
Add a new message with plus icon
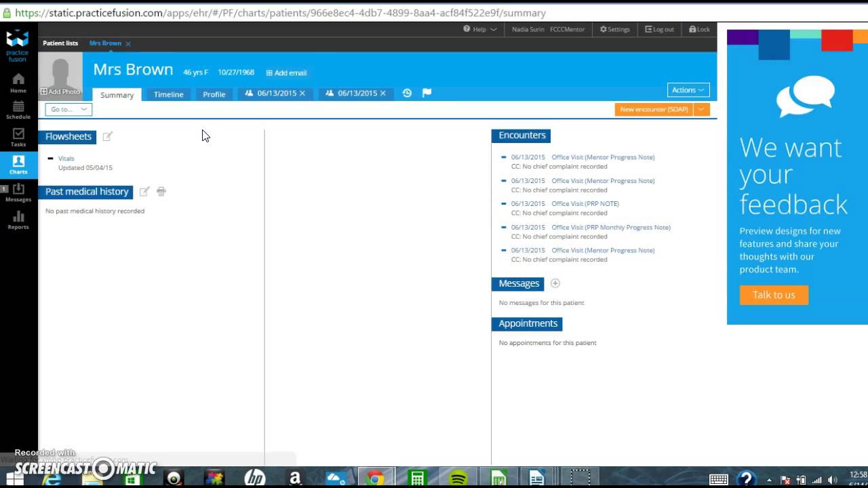coord(555,283)
